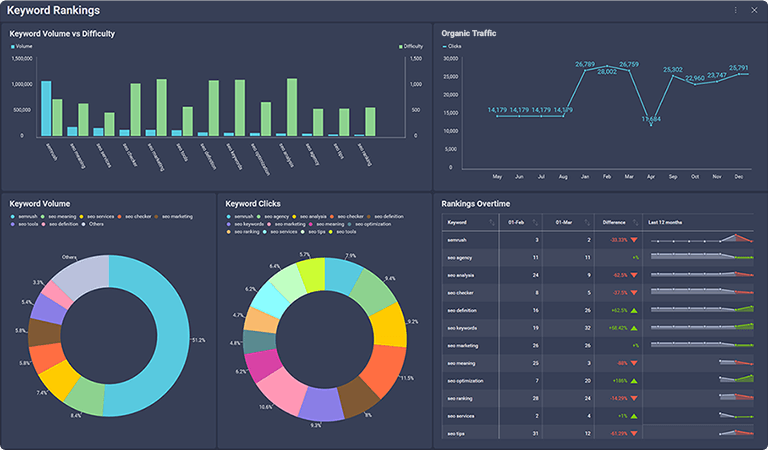Select the 9.3% purple slice in Keyword Clicks donut
The height and width of the screenshot is (450, 768).
tap(321, 404)
